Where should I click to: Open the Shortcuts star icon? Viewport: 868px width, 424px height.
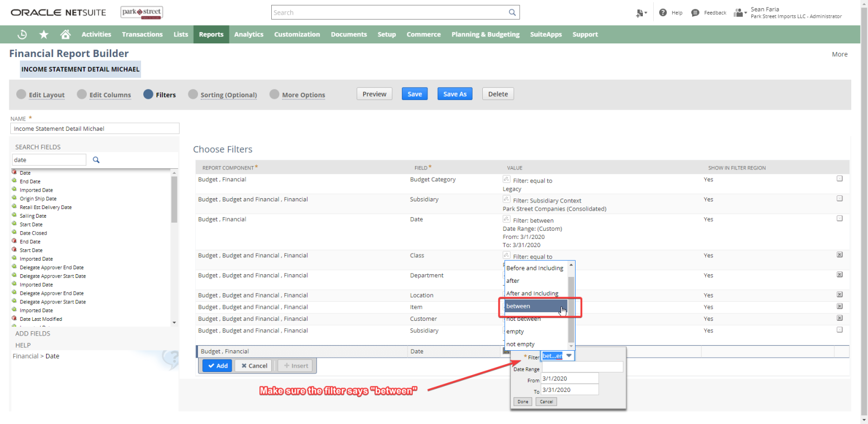[x=44, y=34]
